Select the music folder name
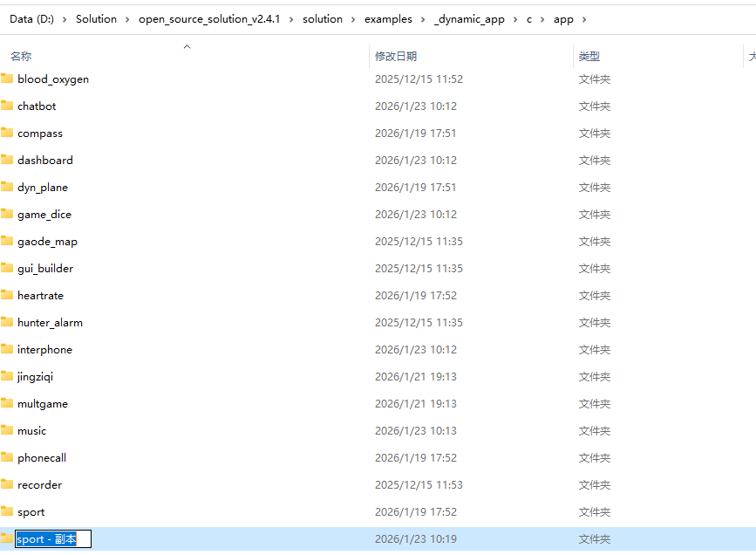The width and height of the screenshot is (756, 555). click(x=31, y=430)
